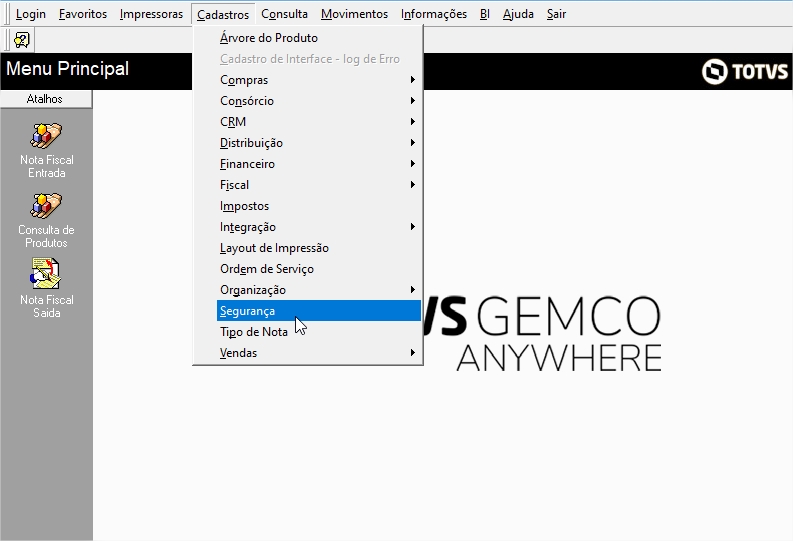Open the Login menu
Screen dimensions: 793x541
(x=31, y=14)
